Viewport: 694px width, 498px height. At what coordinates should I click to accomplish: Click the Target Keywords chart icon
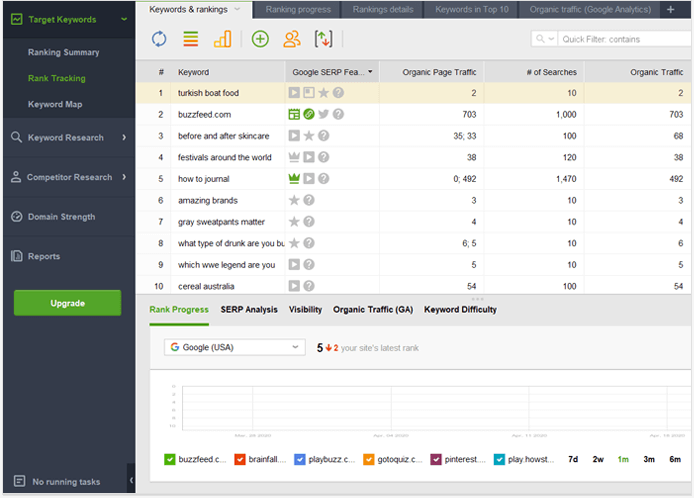(16, 19)
